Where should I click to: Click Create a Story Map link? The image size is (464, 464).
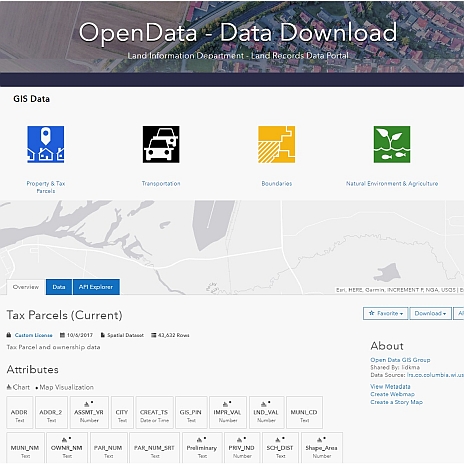click(x=397, y=402)
